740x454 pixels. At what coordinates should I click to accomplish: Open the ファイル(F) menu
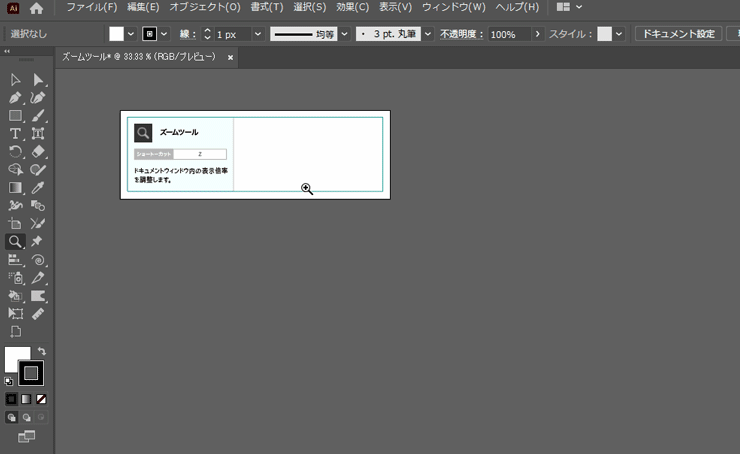coord(91,8)
